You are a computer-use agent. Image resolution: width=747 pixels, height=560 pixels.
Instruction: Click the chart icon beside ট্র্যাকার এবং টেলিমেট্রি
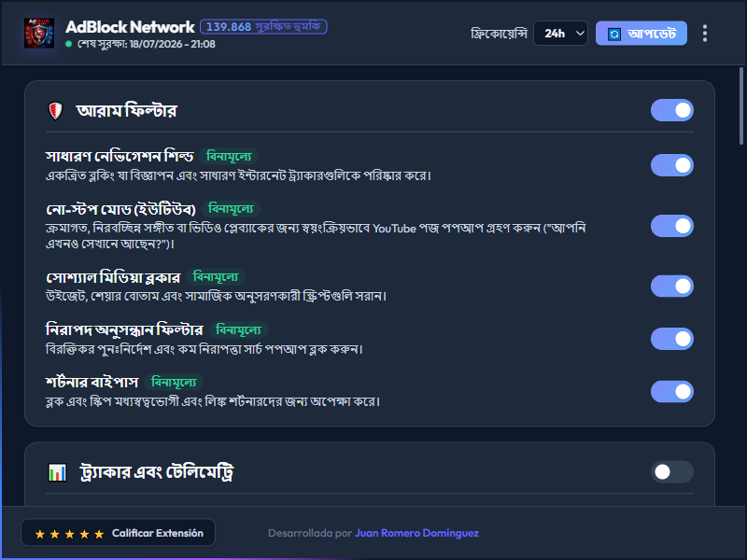coord(57,472)
